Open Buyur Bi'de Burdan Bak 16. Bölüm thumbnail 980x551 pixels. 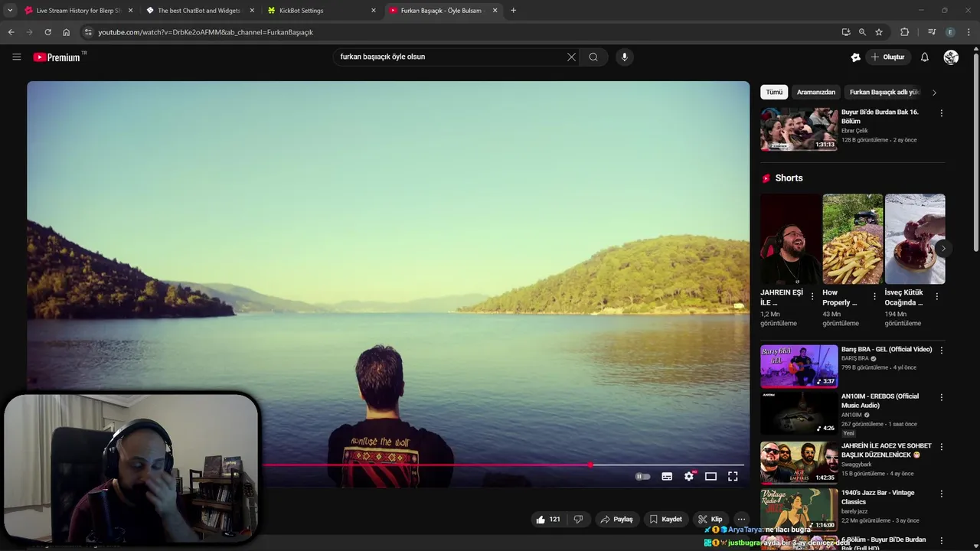click(799, 129)
